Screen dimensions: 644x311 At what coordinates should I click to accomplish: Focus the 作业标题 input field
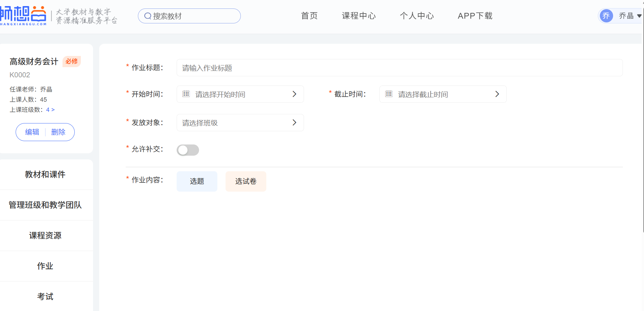pos(399,68)
